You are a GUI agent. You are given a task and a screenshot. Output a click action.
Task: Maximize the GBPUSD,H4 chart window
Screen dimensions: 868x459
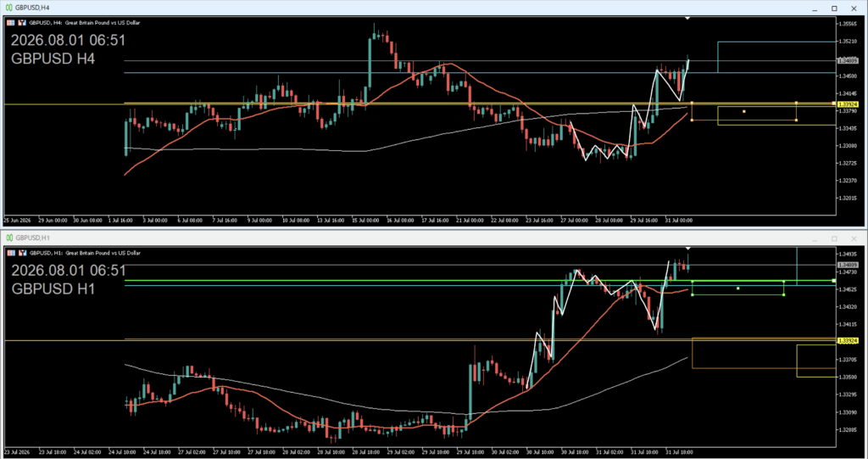pos(834,8)
